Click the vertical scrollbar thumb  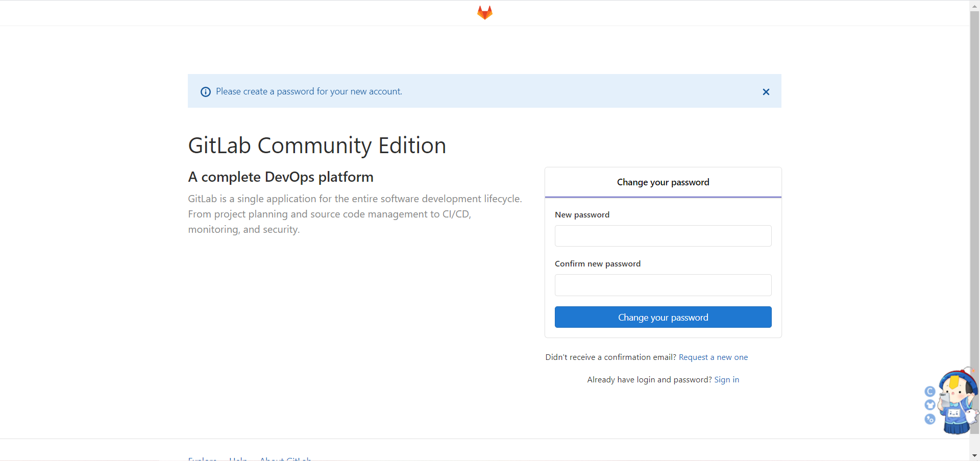tap(974, 223)
